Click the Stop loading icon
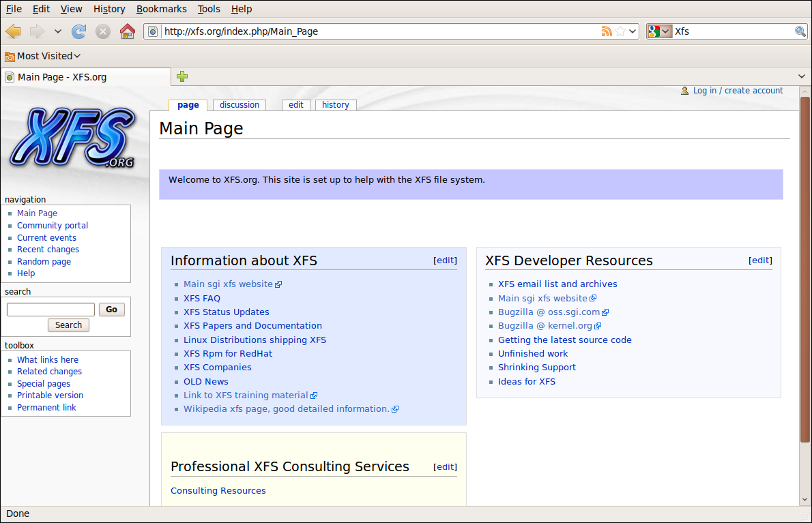Image resolution: width=812 pixels, height=523 pixels. (x=103, y=31)
